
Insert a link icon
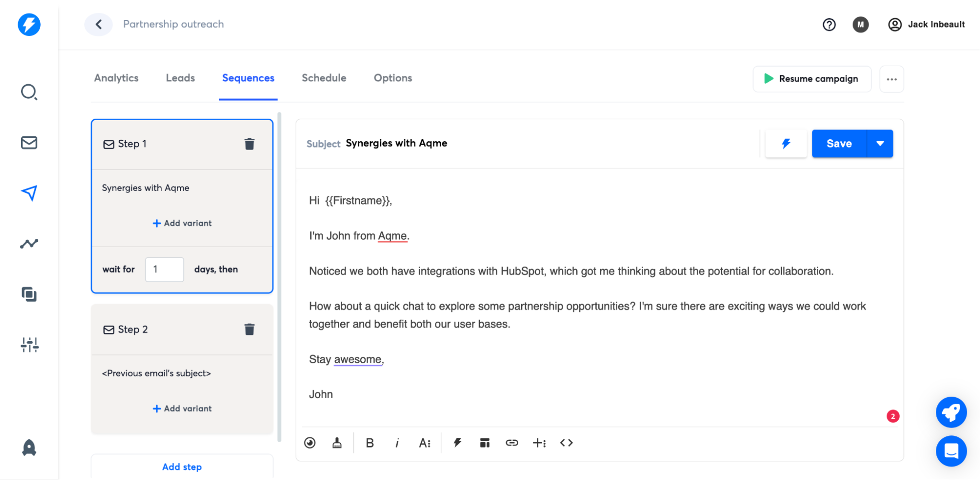tap(512, 443)
